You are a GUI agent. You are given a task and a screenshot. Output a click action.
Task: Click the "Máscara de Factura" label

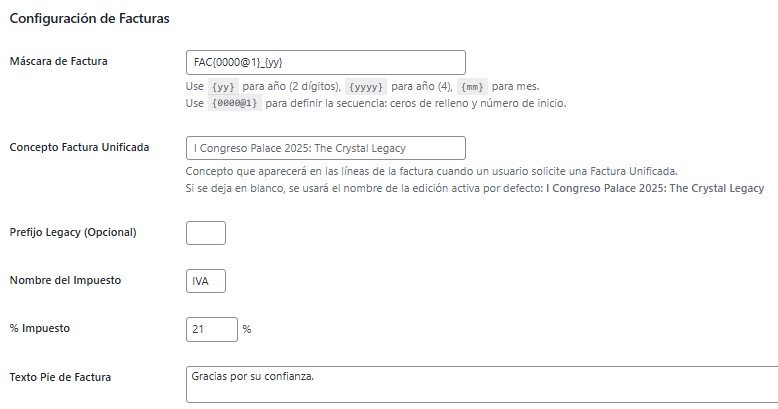pos(58,62)
